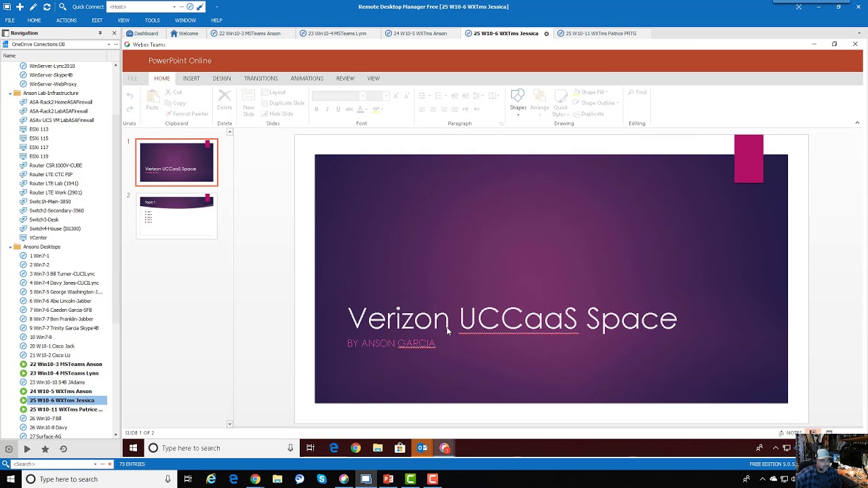
Task: Select VCenter entry in navigation tree
Action: pyautogui.click(x=38, y=238)
